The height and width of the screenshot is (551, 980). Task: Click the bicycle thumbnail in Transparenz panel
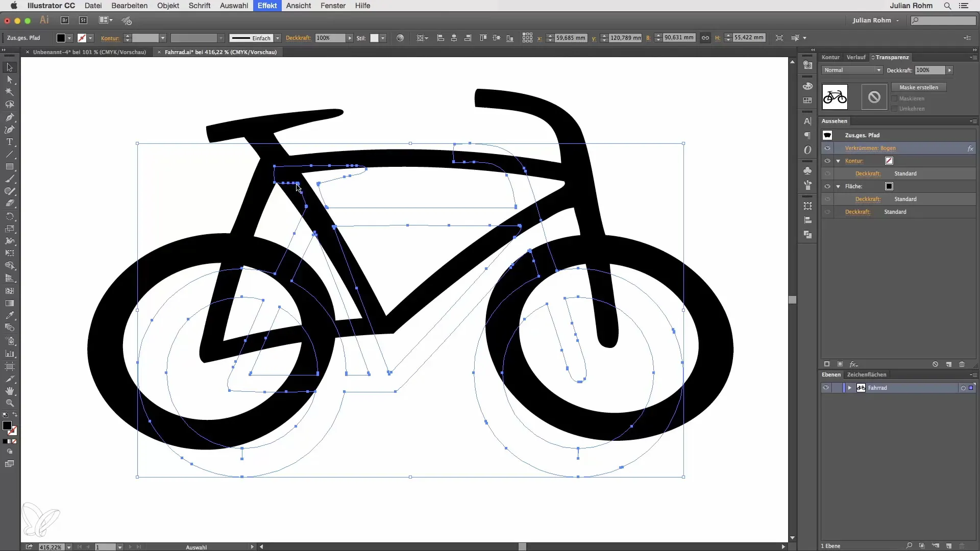[835, 97]
